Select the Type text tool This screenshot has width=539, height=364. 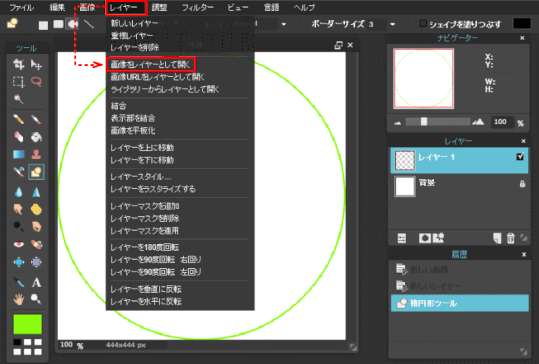pyautogui.click(x=36, y=282)
